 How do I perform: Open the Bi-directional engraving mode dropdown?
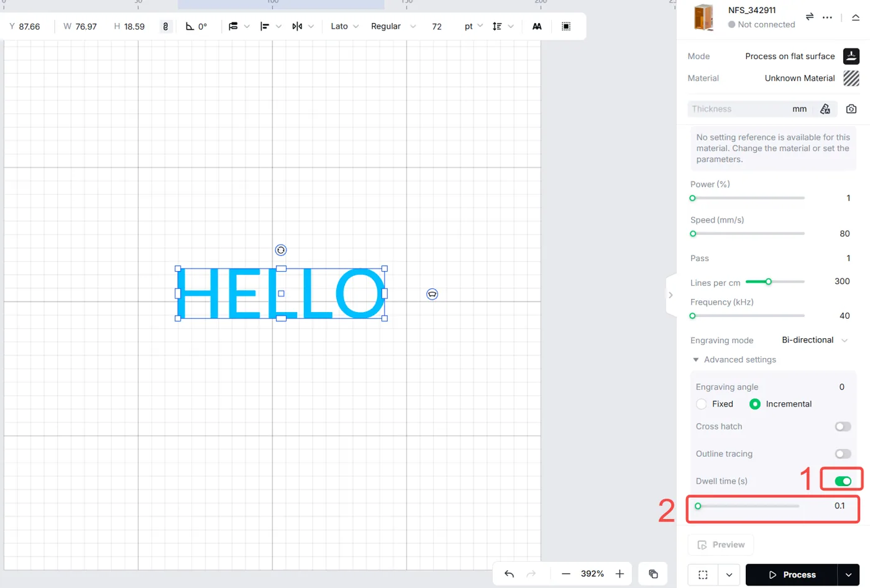[815, 340]
